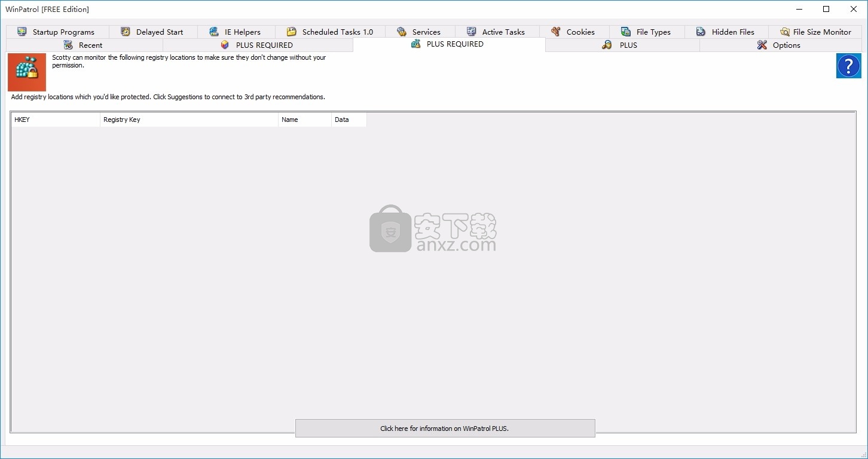Select the IE Helpers tab
The width and height of the screenshot is (868, 459).
click(236, 32)
